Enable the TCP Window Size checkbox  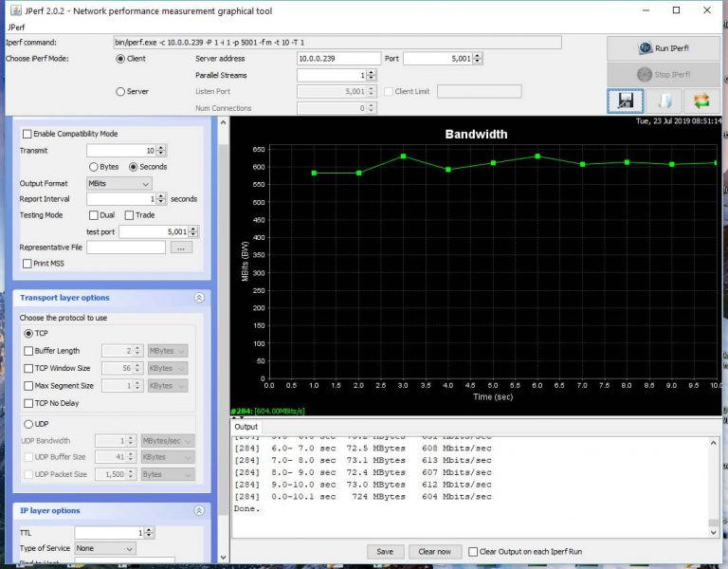(x=28, y=368)
